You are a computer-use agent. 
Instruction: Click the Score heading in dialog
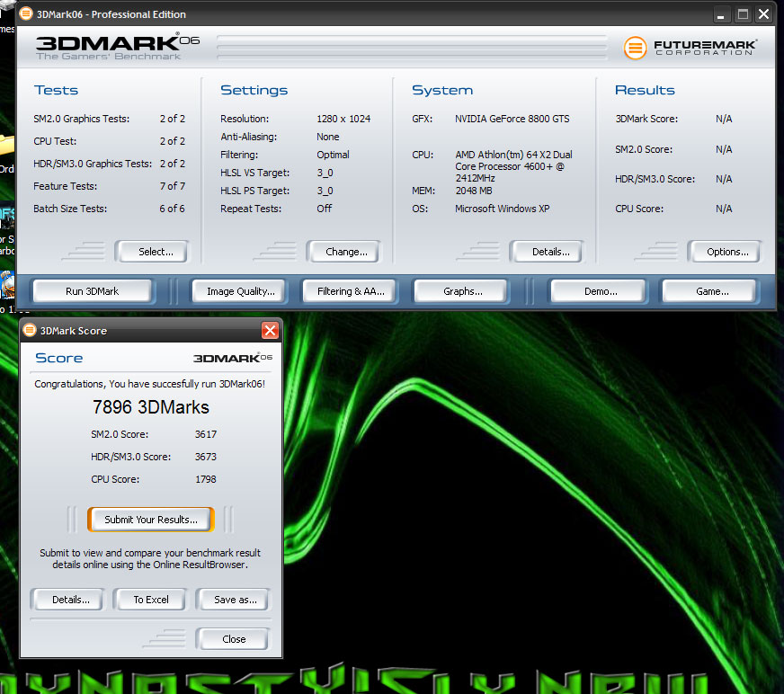[x=59, y=358]
